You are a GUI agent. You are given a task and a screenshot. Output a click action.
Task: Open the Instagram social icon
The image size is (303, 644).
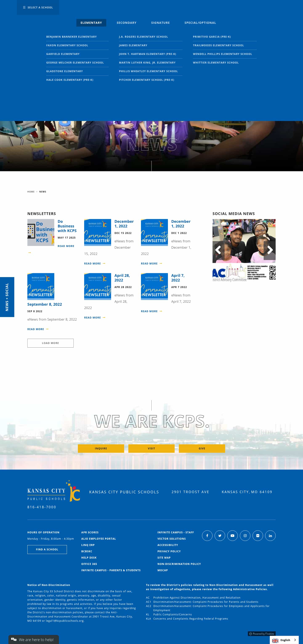245,535
